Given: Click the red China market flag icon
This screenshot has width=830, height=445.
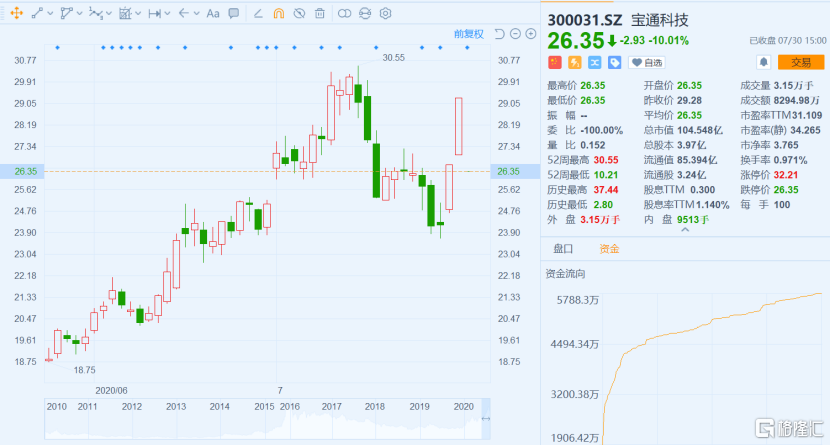Looking at the screenshot, I should point(554,62).
